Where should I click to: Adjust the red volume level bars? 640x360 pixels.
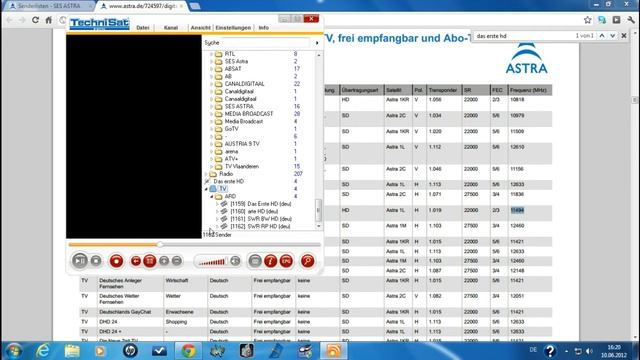211,262
